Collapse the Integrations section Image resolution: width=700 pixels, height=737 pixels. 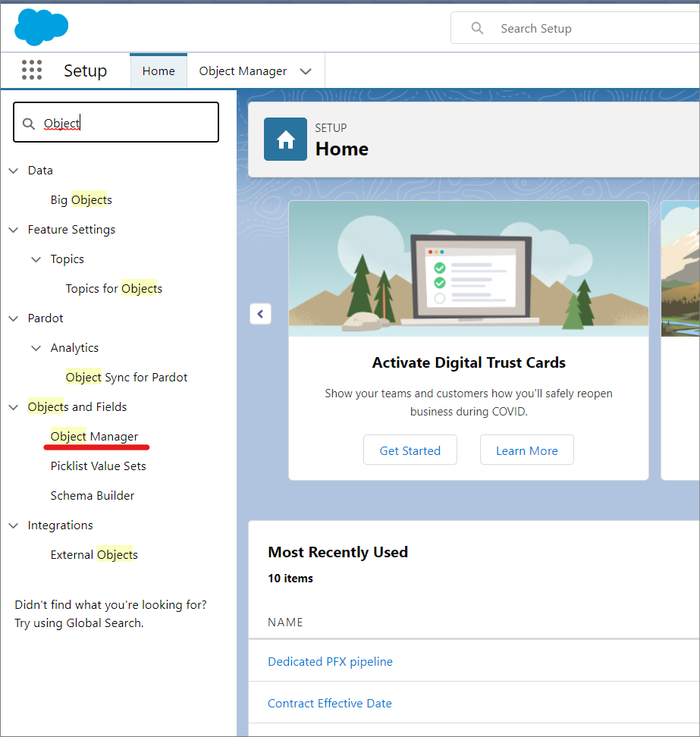[14, 525]
